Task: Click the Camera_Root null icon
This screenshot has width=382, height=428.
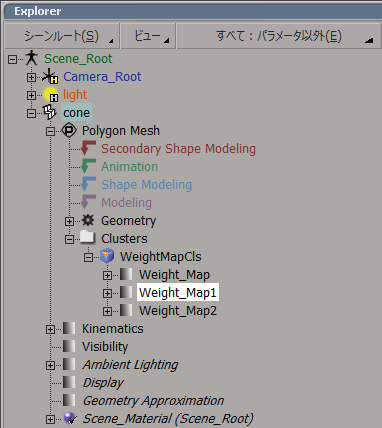Action: [x=50, y=76]
